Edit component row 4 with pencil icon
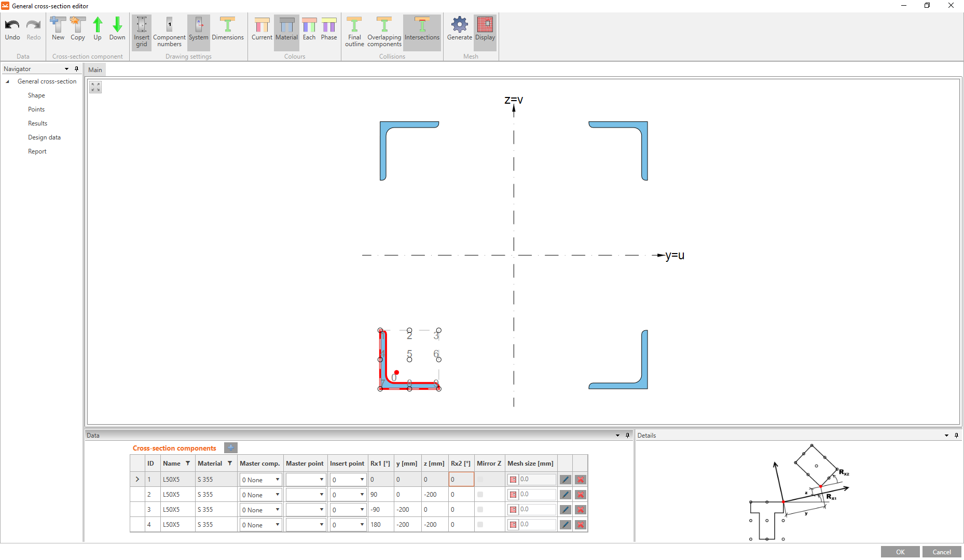 (x=566, y=525)
